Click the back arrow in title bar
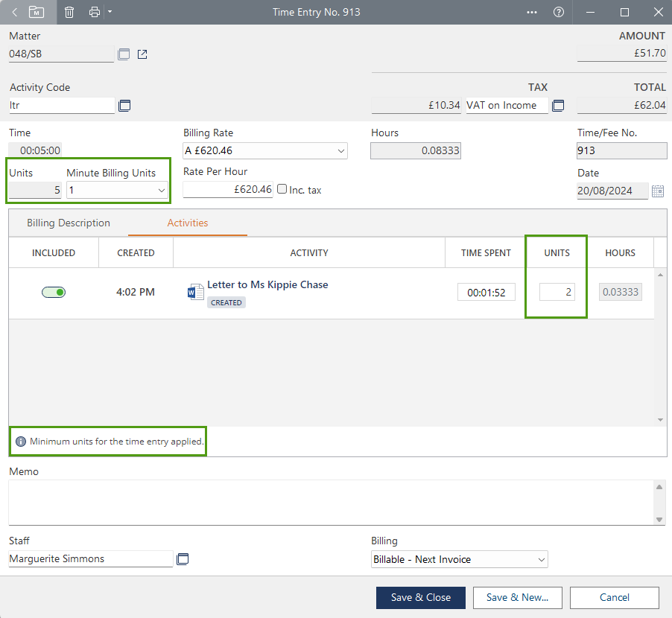672x618 pixels. (14, 12)
